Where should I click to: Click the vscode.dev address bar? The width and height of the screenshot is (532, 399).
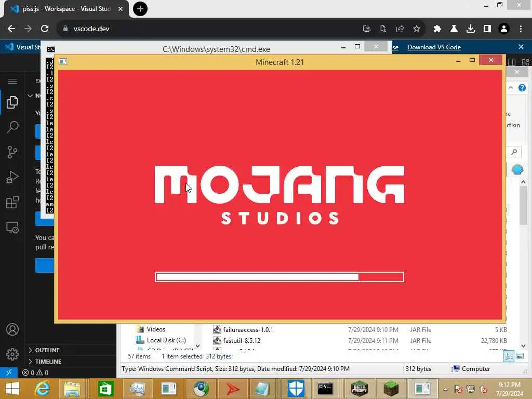(210, 29)
